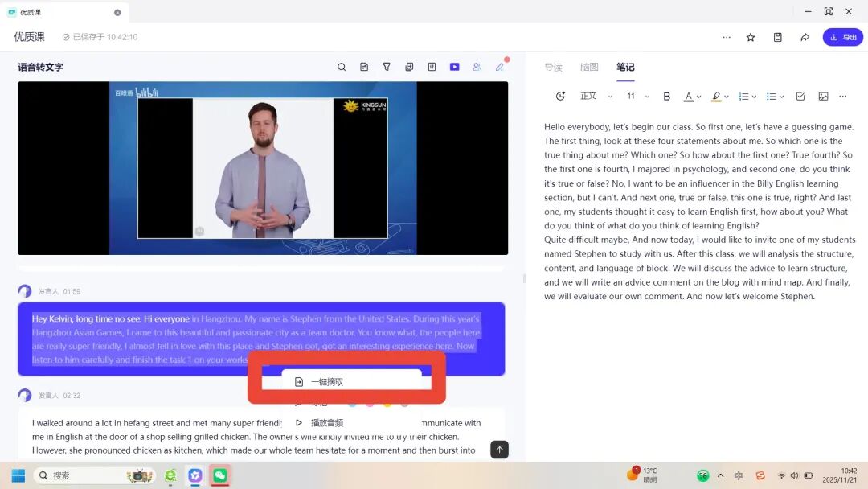Switch to the 导读 tab
868x489 pixels.
553,68
